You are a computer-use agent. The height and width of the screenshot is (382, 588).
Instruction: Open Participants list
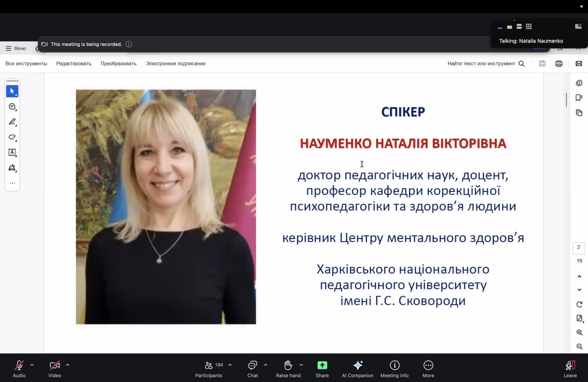[209, 369]
